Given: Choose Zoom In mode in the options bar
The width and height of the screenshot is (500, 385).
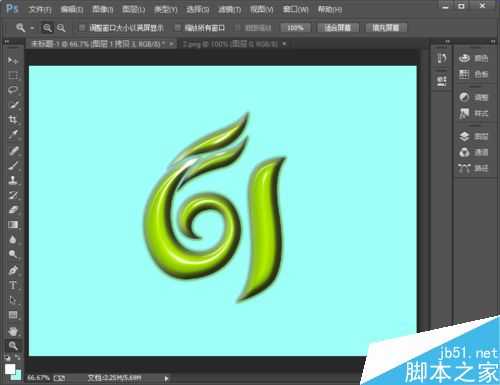Looking at the screenshot, I should tap(47, 28).
